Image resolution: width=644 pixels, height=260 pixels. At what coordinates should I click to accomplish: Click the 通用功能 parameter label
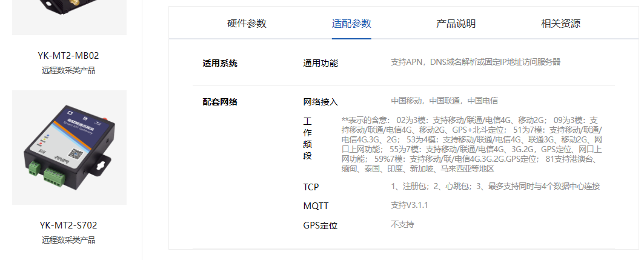coord(320,63)
